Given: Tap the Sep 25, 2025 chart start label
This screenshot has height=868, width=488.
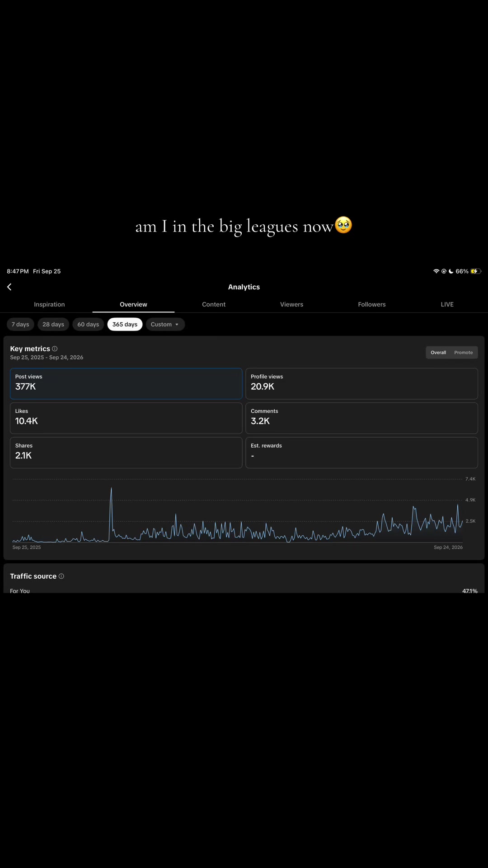Looking at the screenshot, I should pyautogui.click(x=27, y=547).
